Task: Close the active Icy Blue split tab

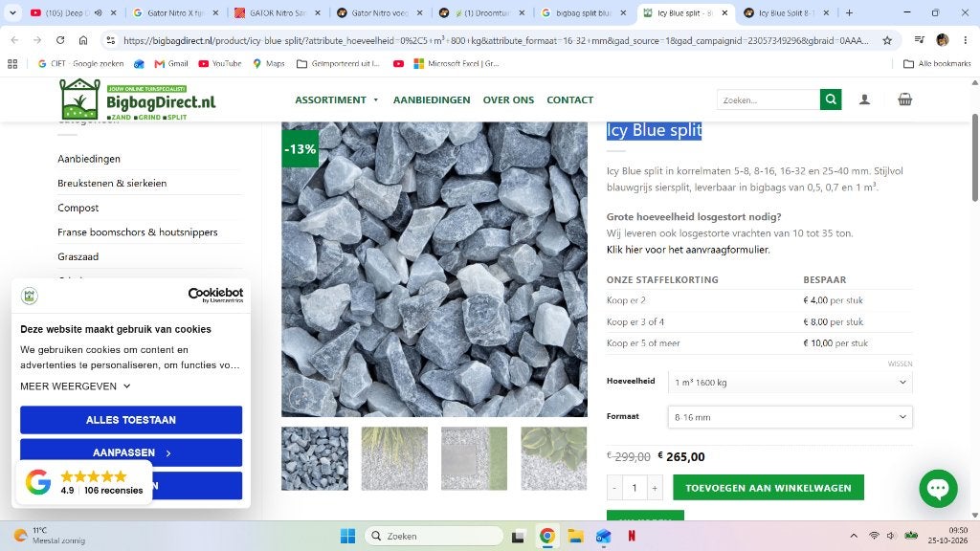Action: 724,12
